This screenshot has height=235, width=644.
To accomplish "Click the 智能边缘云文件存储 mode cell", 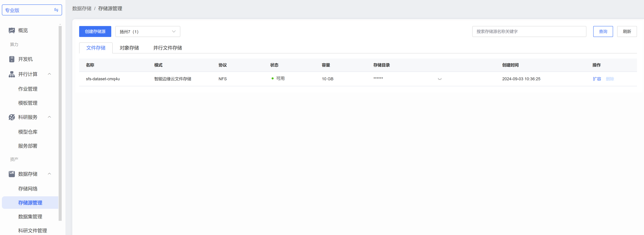I will click(x=172, y=79).
